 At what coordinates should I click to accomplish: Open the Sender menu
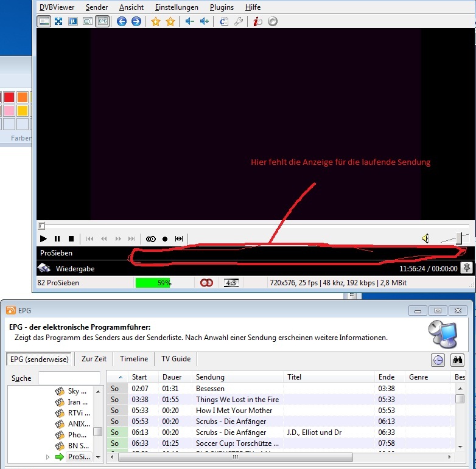tap(97, 7)
